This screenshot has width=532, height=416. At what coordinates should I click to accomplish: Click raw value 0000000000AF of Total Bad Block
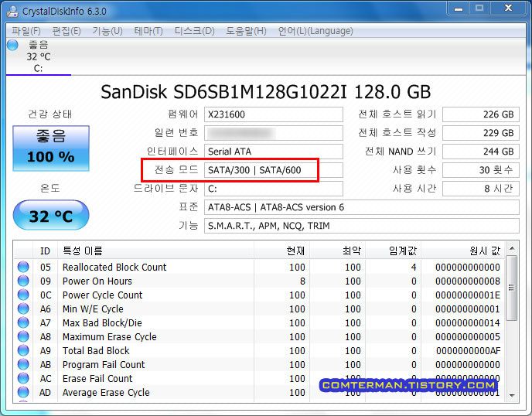click(468, 350)
